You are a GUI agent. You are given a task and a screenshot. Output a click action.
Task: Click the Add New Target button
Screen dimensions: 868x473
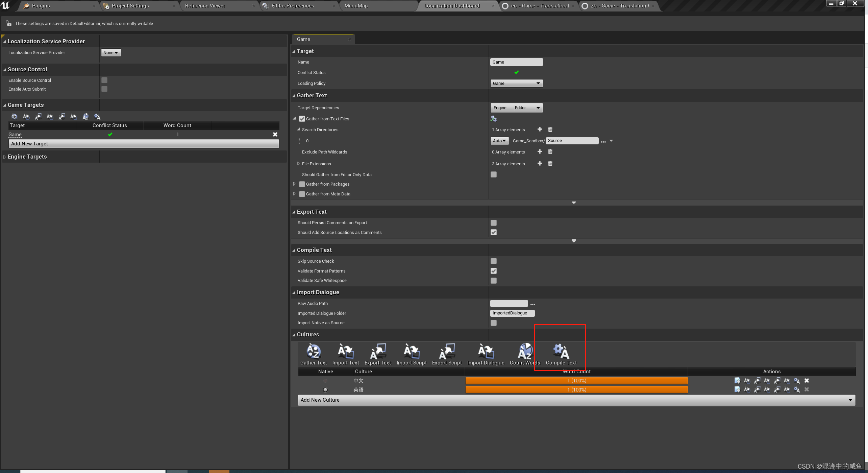[144, 144]
